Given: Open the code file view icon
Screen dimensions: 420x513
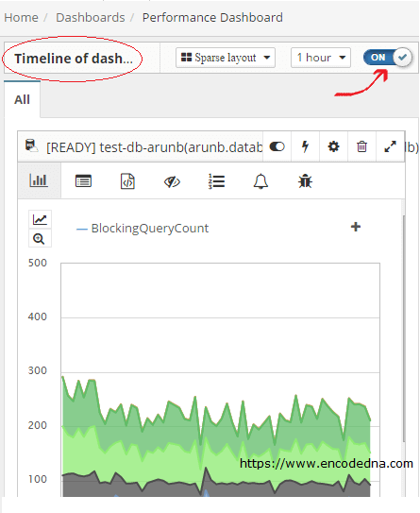Looking at the screenshot, I should [127, 181].
